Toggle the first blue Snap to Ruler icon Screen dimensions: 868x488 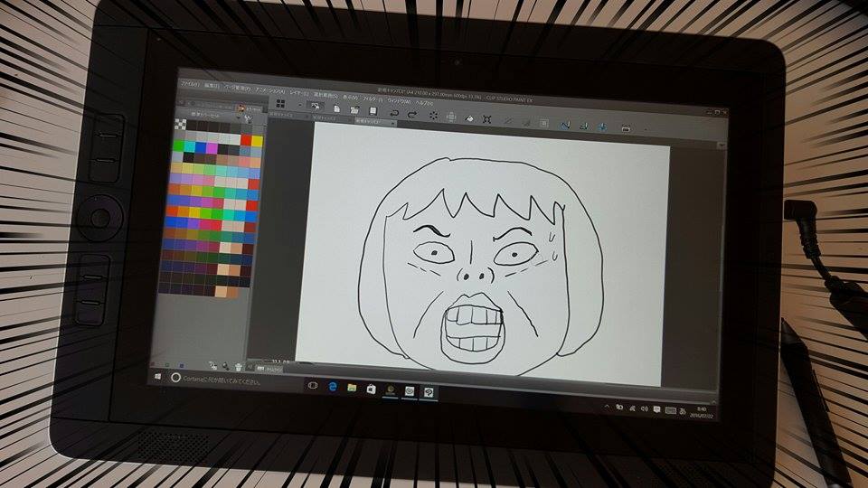[565, 125]
